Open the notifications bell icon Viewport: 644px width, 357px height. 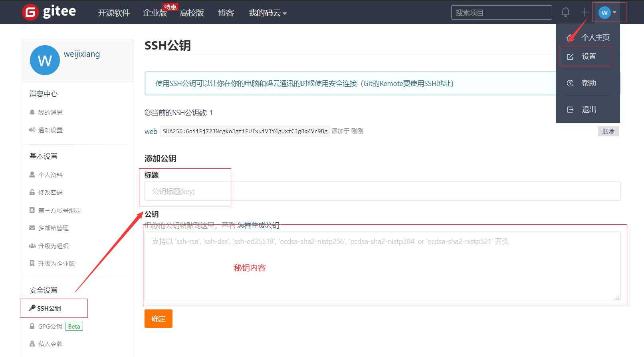[565, 12]
